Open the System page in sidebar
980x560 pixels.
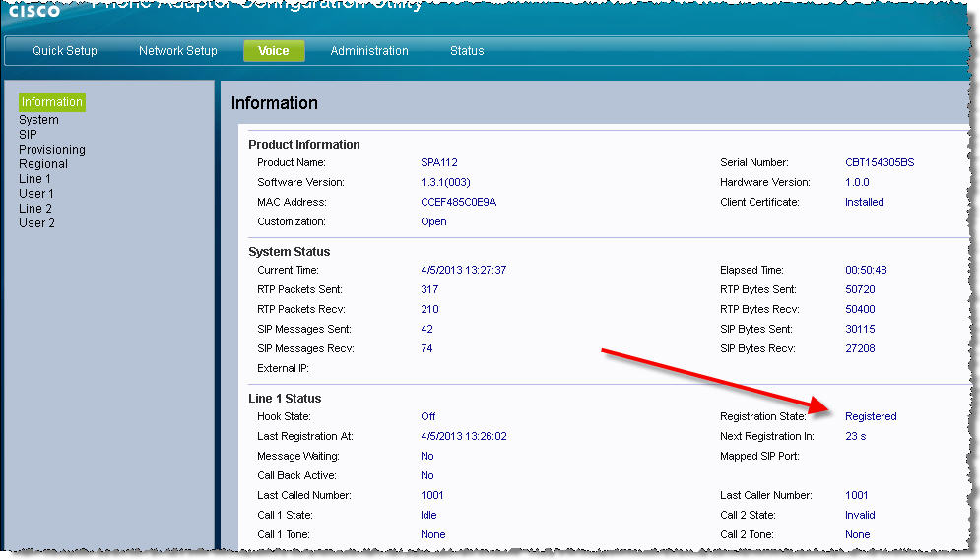(38, 120)
